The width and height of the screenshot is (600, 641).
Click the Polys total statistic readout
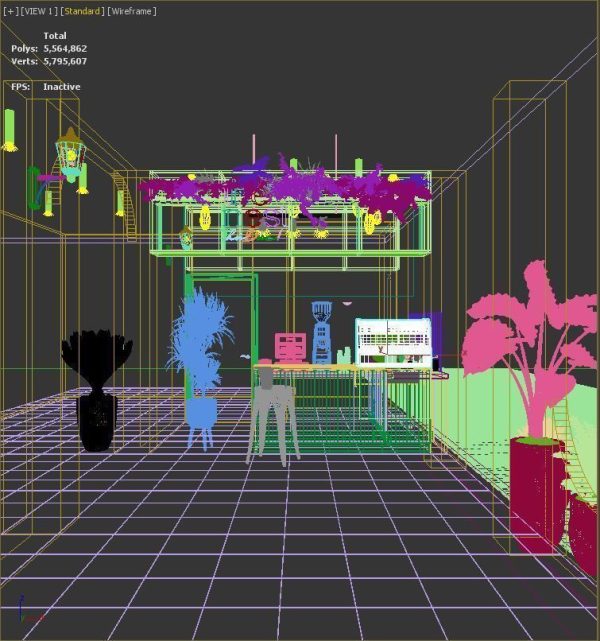pos(49,49)
